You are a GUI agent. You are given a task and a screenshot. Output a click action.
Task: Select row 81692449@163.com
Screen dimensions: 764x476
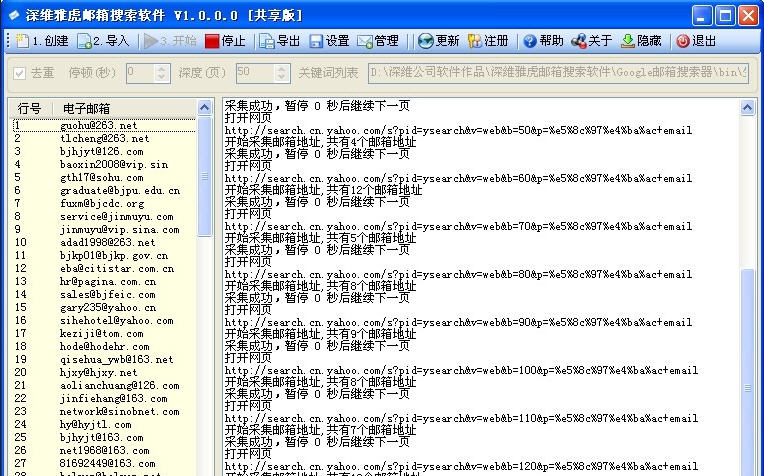[x=103, y=463]
